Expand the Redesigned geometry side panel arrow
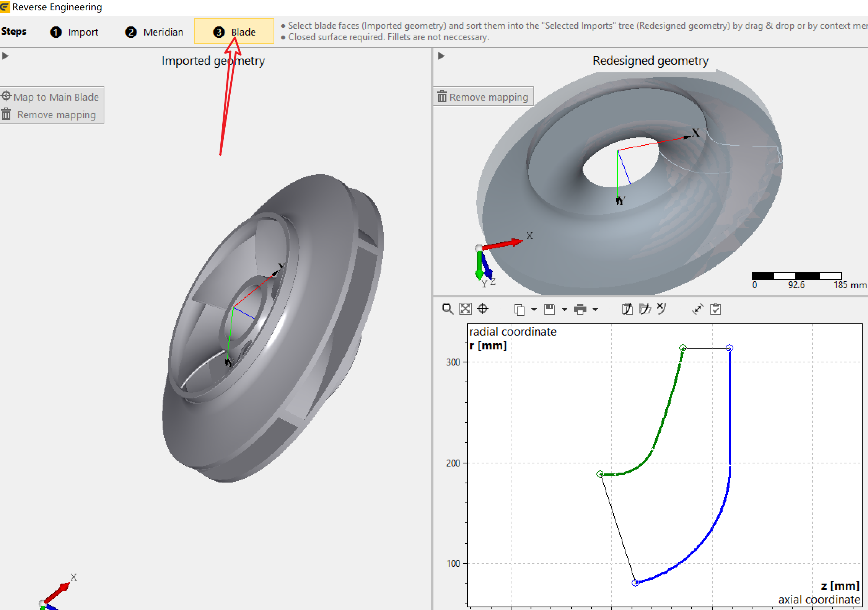The width and height of the screenshot is (868, 610). 441,56
